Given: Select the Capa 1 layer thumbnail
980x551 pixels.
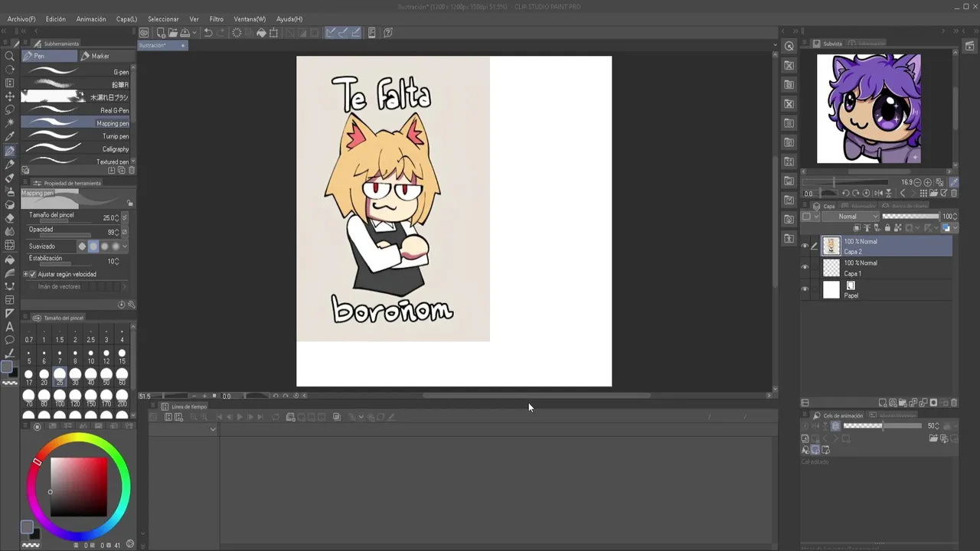Looking at the screenshot, I should (831, 268).
